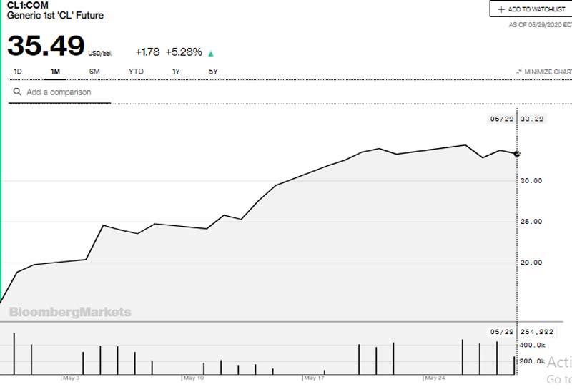572x392 pixels.
Task: Click the BloombergMarkets watermark logo
Action: 70,312
